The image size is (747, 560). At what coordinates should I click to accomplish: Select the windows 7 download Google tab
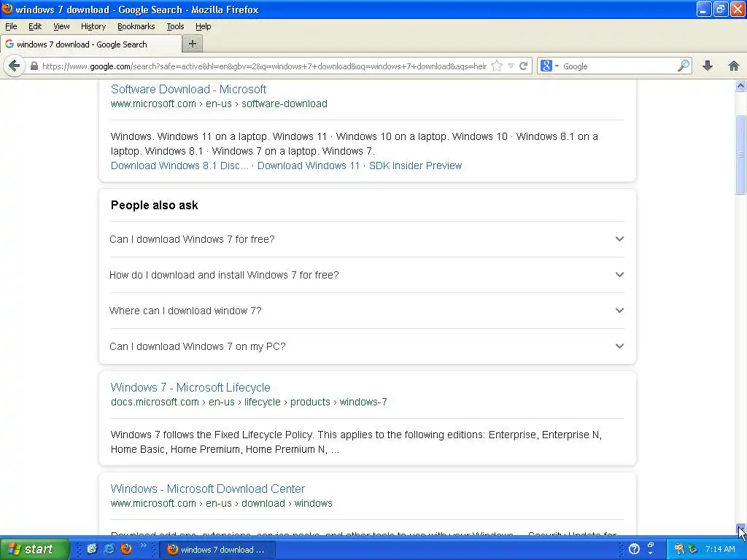[91, 44]
